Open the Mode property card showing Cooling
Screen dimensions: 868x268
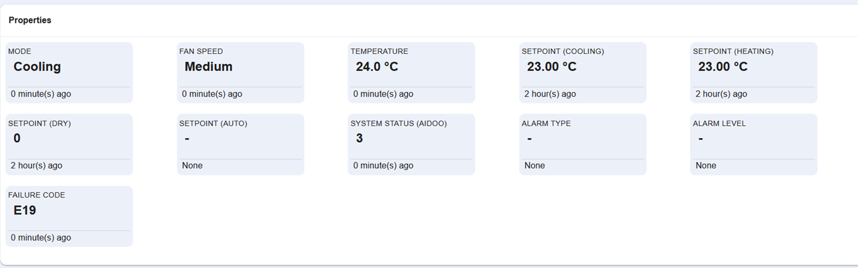pyautogui.click(x=69, y=72)
